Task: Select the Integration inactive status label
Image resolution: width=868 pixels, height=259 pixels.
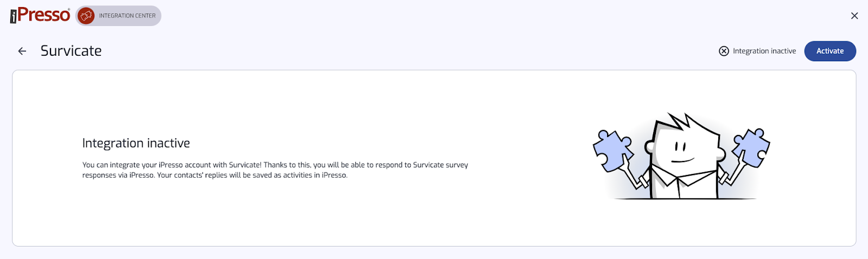Action: tap(764, 51)
